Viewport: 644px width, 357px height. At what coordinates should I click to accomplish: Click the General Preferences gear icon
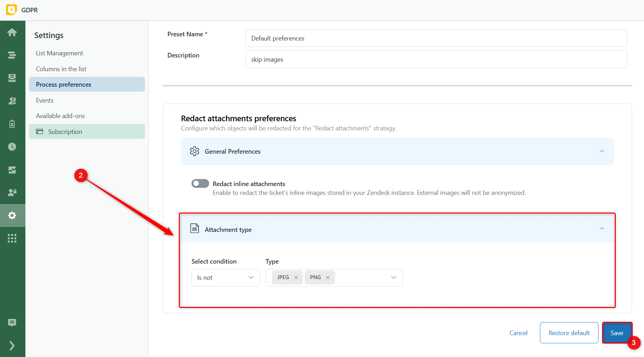click(x=194, y=151)
